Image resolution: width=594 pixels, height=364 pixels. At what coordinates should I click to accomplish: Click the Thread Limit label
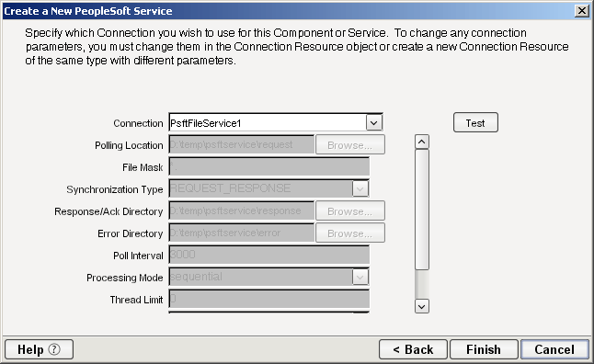(136, 300)
